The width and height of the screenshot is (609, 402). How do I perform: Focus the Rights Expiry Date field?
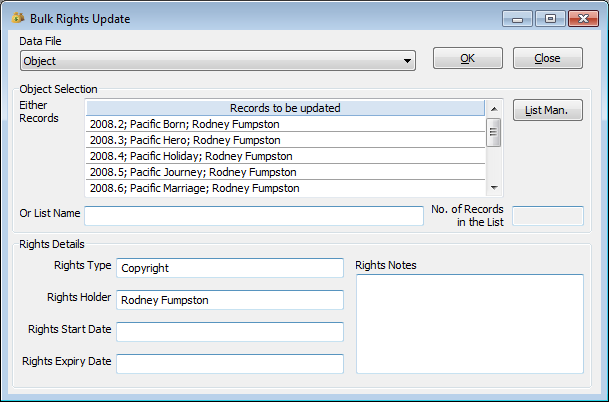pos(230,364)
